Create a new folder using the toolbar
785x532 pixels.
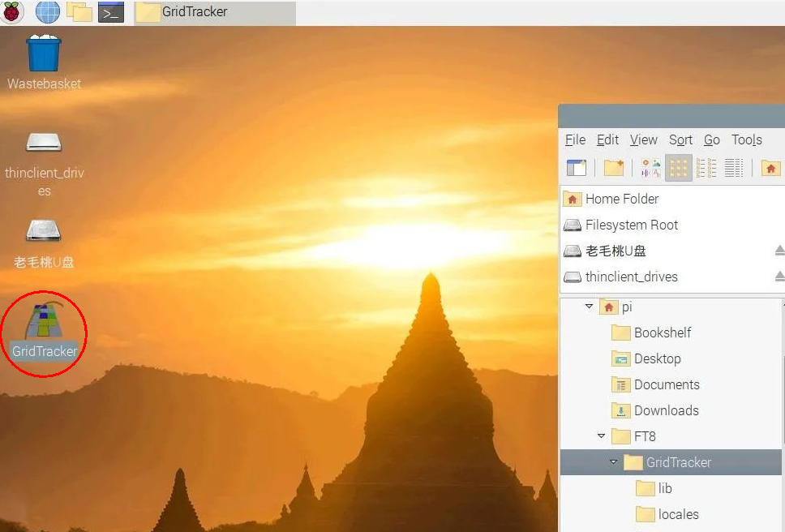pyautogui.click(x=614, y=168)
